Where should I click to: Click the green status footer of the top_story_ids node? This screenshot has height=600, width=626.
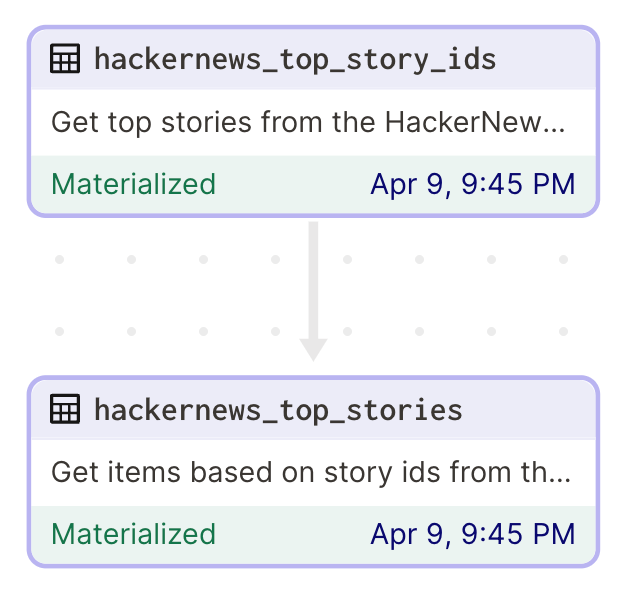(x=313, y=184)
